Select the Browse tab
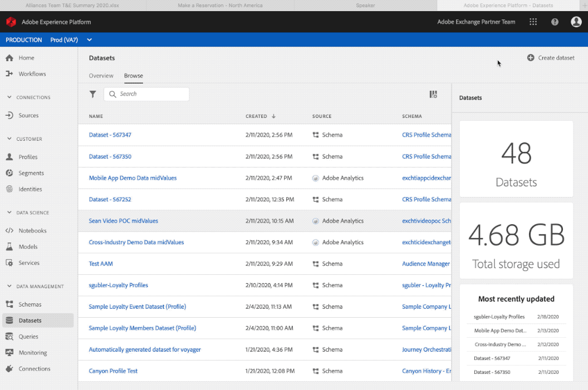Screen dimensions: 588x390 point(133,76)
